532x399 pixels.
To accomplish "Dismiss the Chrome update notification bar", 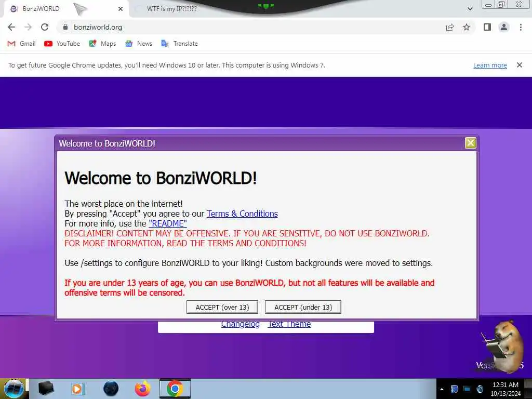I will tap(520, 65).
